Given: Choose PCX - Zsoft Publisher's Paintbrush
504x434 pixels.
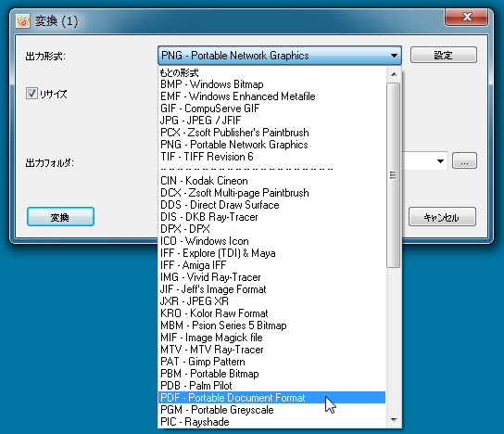Looking at the screenshot, I should tap(272, 133).
